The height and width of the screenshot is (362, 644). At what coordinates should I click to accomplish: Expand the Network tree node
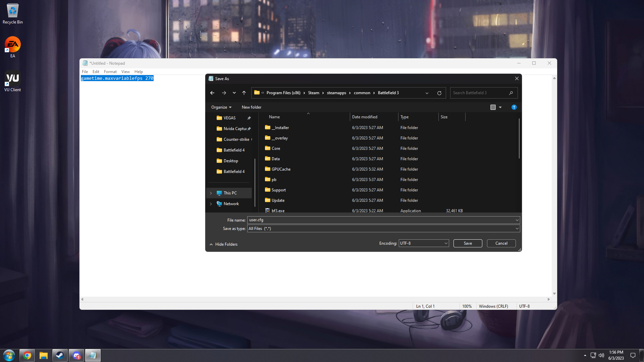click(211, 204)
